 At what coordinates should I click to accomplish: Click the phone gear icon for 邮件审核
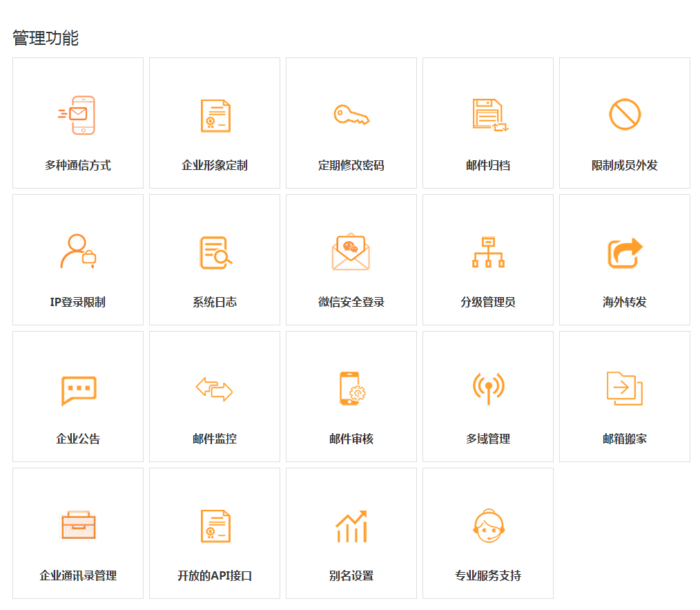[351, 388]
